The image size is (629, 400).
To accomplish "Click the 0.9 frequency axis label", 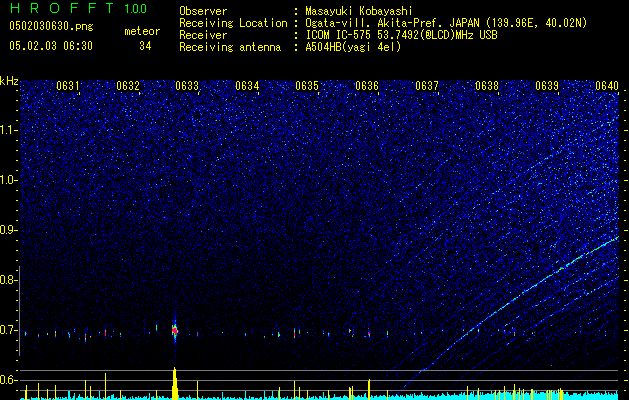I will [9, 230].
